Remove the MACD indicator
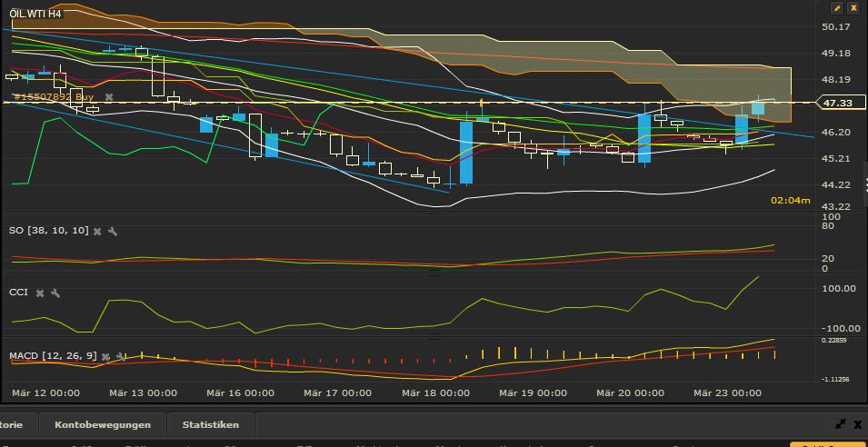 point(105,357)
